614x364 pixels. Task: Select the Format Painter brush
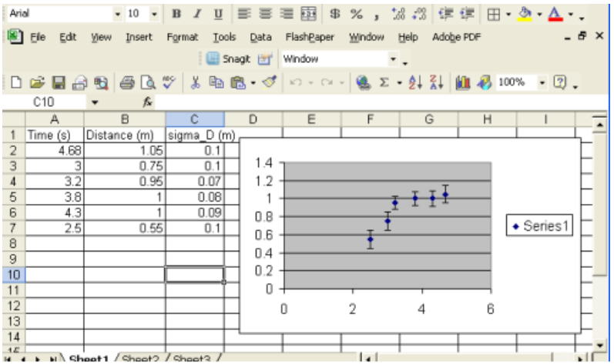pyautogui.click(x=268, y=82)
